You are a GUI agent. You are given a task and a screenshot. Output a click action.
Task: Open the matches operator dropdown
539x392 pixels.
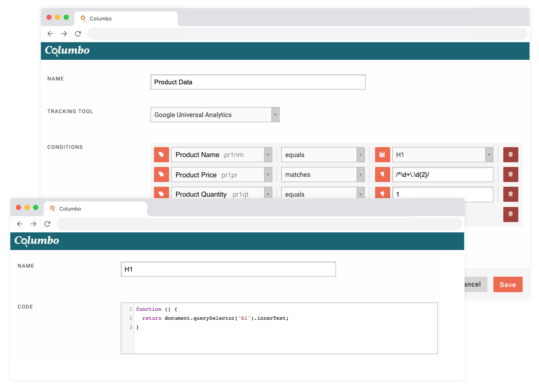tap(323, 174)
